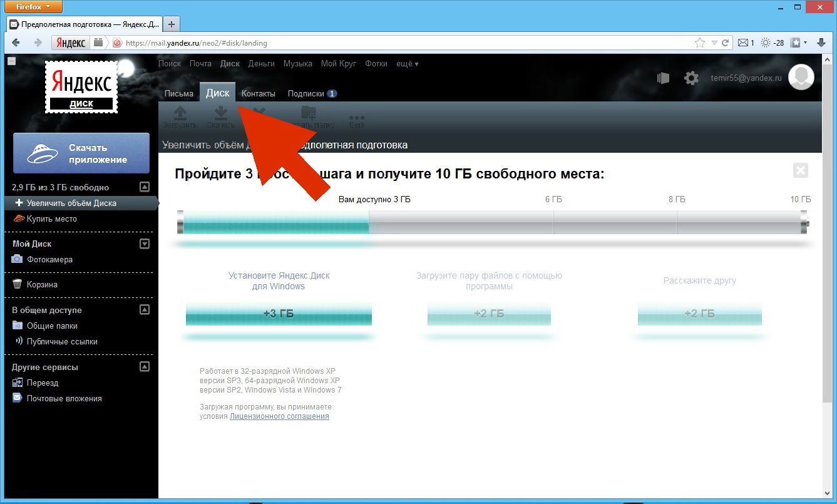Click the +2 ГБ button under Загрузите пару файлов
This screenshot has height=504, width=837.
click(x=489, y=314)
